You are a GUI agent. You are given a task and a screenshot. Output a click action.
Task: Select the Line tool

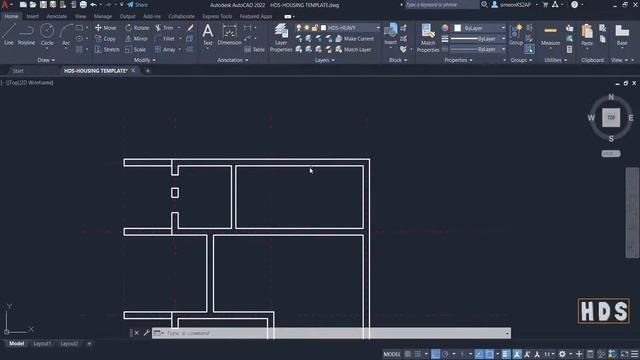[9, 34]
